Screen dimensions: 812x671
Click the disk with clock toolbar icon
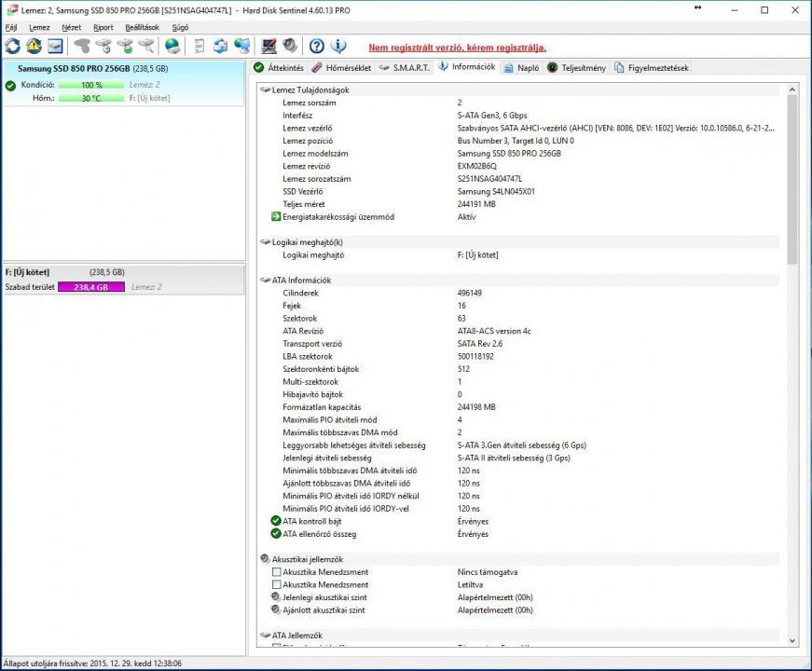(x=103, y=46)
